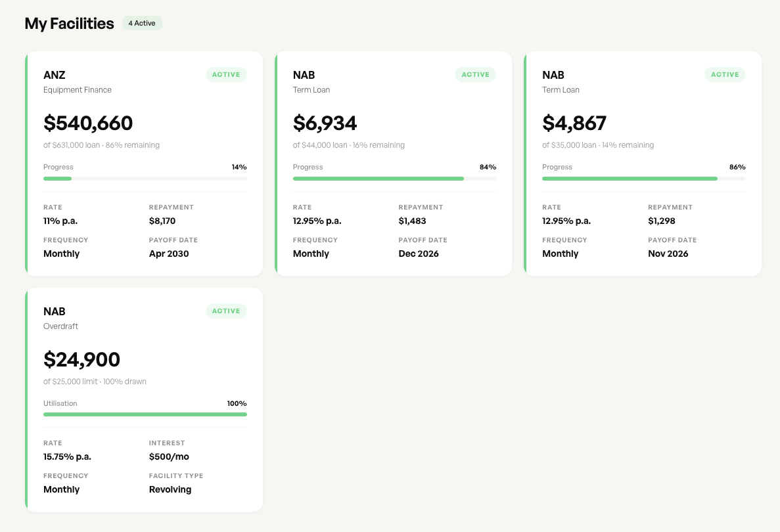This screenshot has height=532, width=780.
Task: Click Monthly frequency on the ANZ card
Action: (62, 254)
